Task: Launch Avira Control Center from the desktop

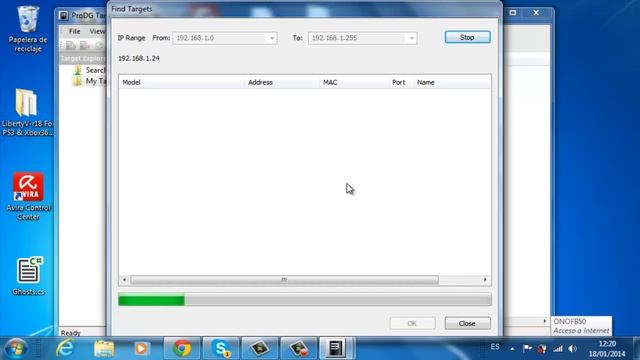Action: coord(28,196)
